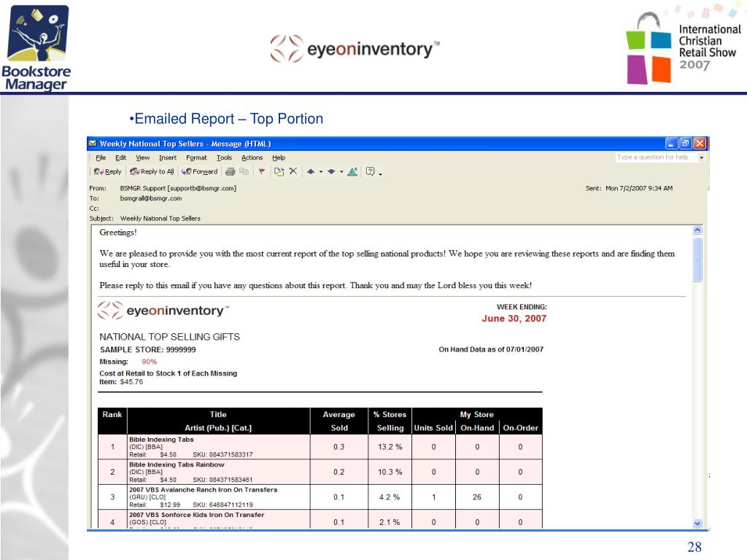
Task: Click the Help question mark icon
Action: tap(370, 171)
